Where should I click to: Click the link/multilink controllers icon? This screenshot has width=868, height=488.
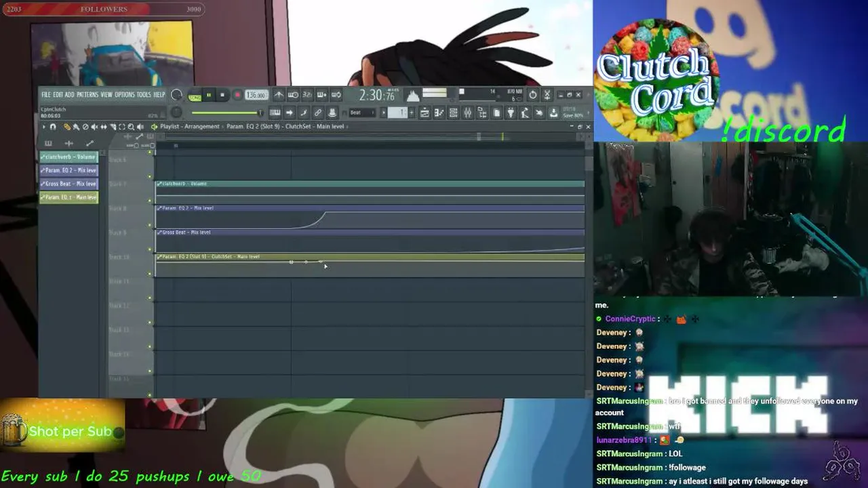tap(319, 113)
